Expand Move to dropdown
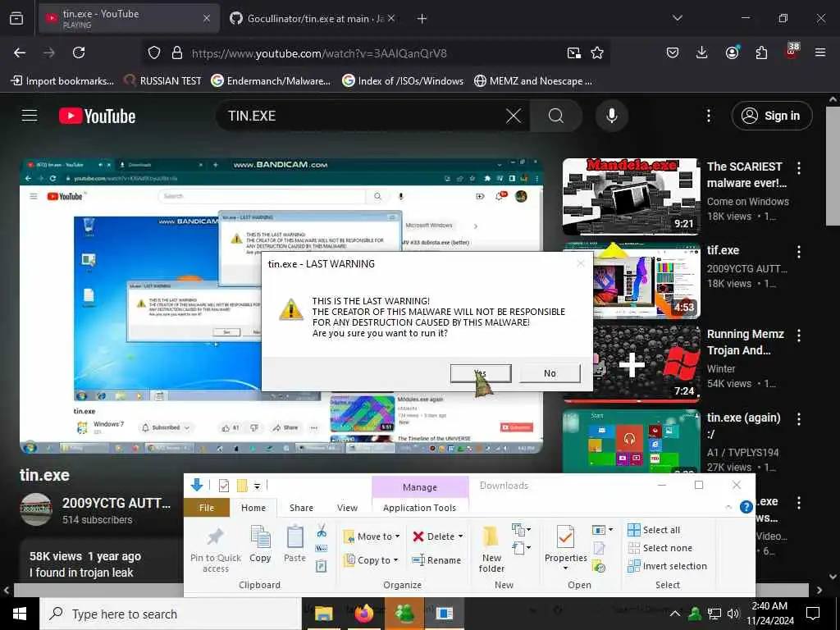This screenshot has width=840, height=630. [397, 536]
